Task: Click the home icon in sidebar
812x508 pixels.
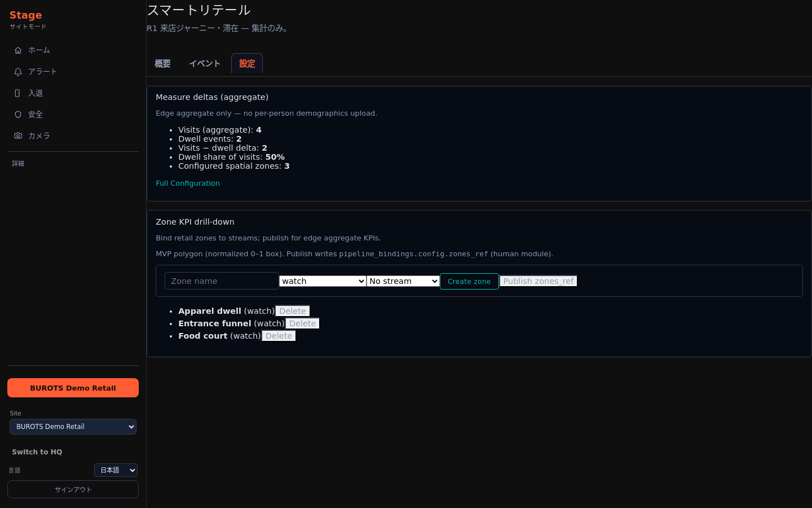Action: [x=18, y=50]
